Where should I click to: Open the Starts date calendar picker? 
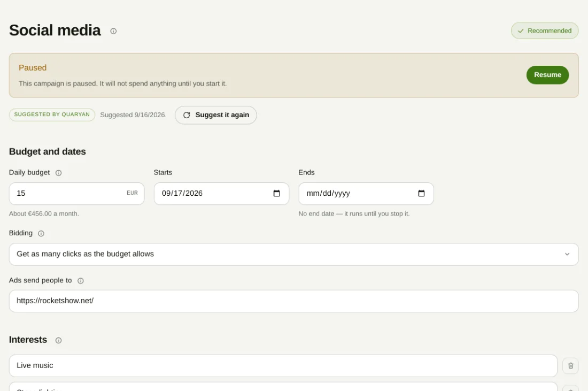[x=277, y=193]
